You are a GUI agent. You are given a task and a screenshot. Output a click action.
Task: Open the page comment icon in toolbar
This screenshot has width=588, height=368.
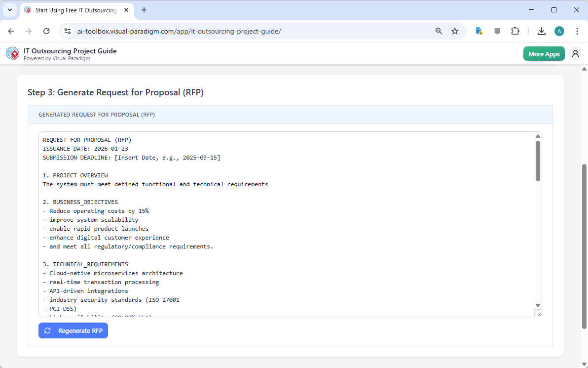(497, 31)
